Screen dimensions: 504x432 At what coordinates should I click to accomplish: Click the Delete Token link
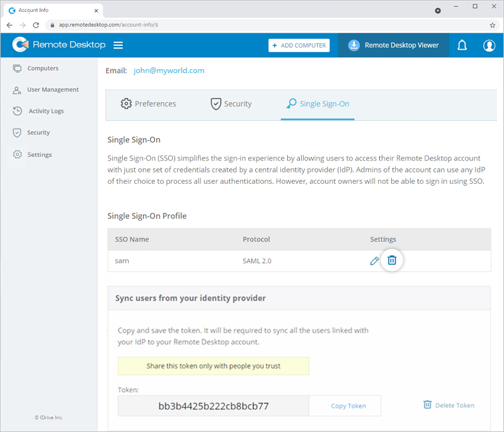pos(449,405)
